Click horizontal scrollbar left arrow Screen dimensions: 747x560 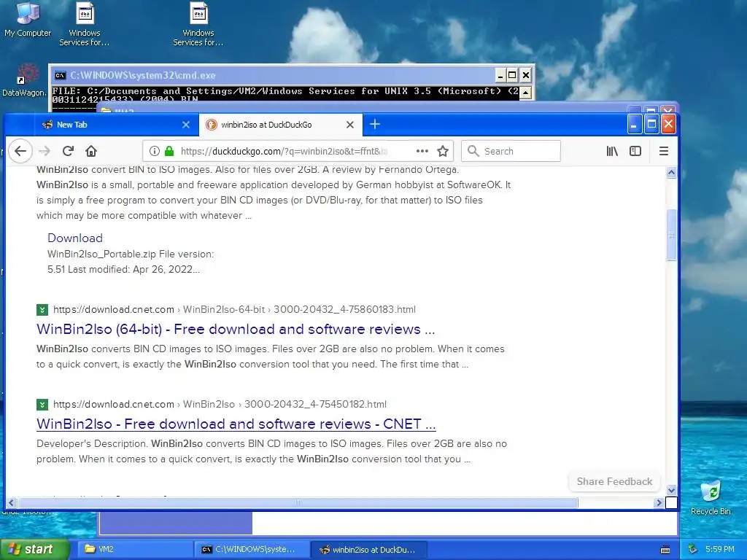point(12,502)
